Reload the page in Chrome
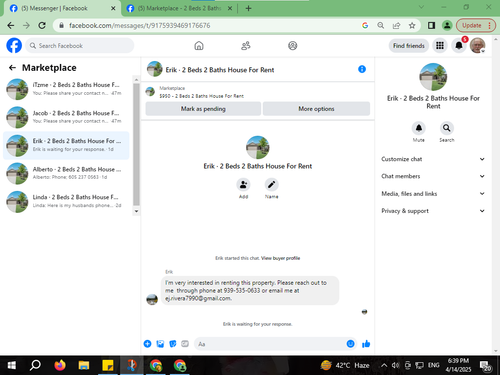Image resolution: width=500 pixels, height=375 pixels. 42,25
